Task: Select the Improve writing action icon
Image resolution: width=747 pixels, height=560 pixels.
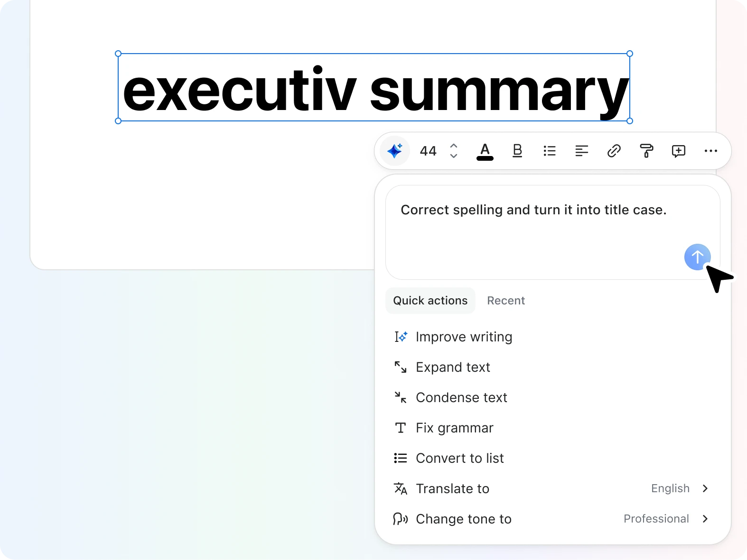Action: click(x=401, y=337)
